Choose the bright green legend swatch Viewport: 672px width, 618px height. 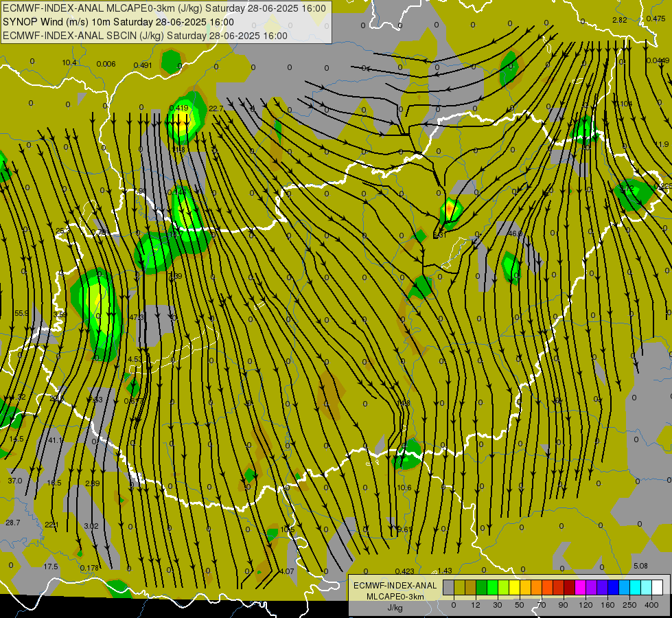coord(492,588)
